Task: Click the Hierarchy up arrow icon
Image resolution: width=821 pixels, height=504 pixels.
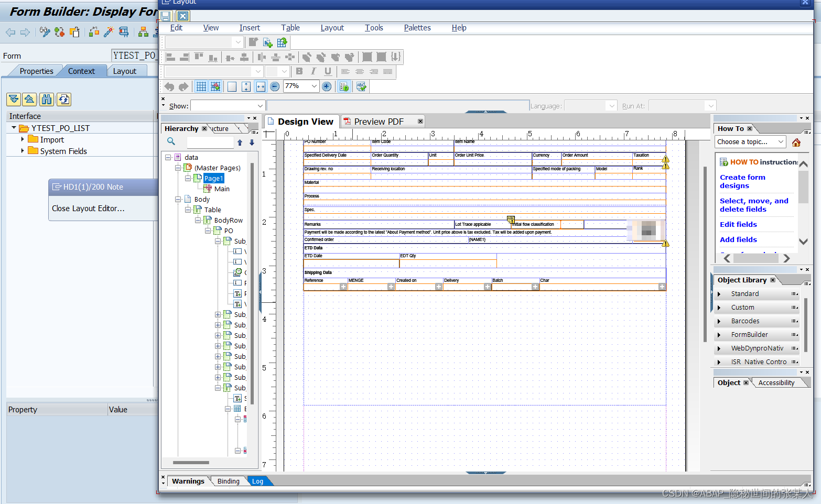Action: click(x=240, y=142)
